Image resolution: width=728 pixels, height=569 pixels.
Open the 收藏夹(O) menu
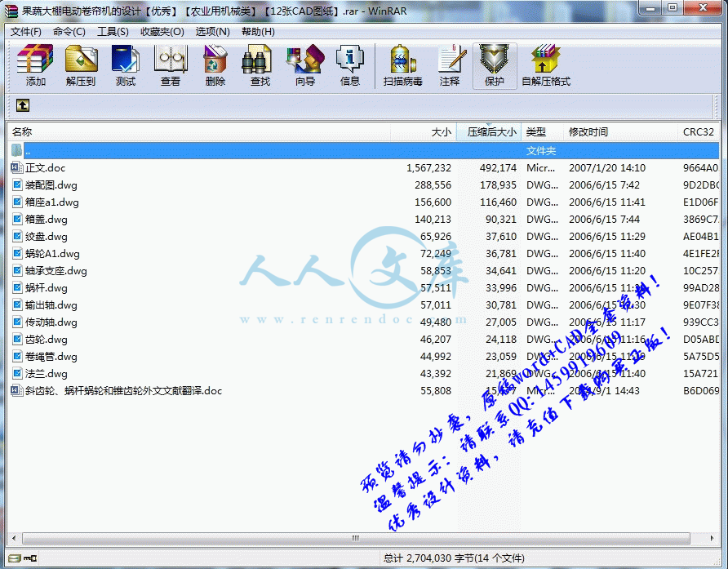pyautogui.click(x=162, y=32)
